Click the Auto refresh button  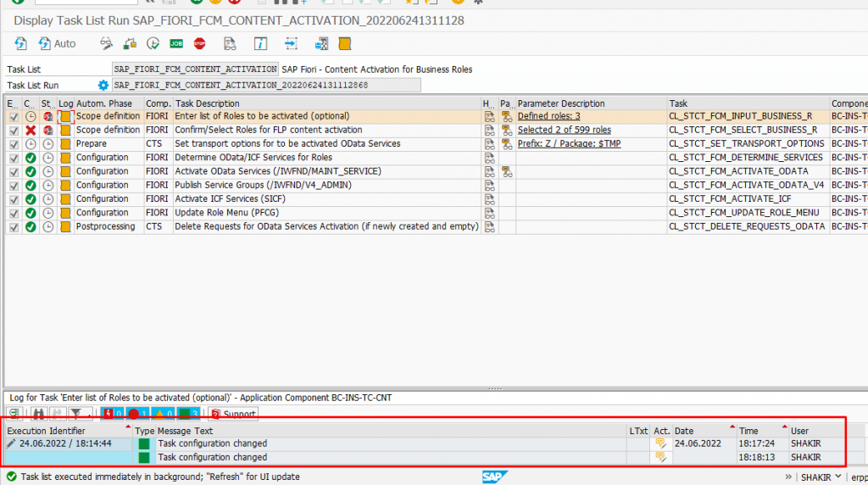(x=57, y=44)
